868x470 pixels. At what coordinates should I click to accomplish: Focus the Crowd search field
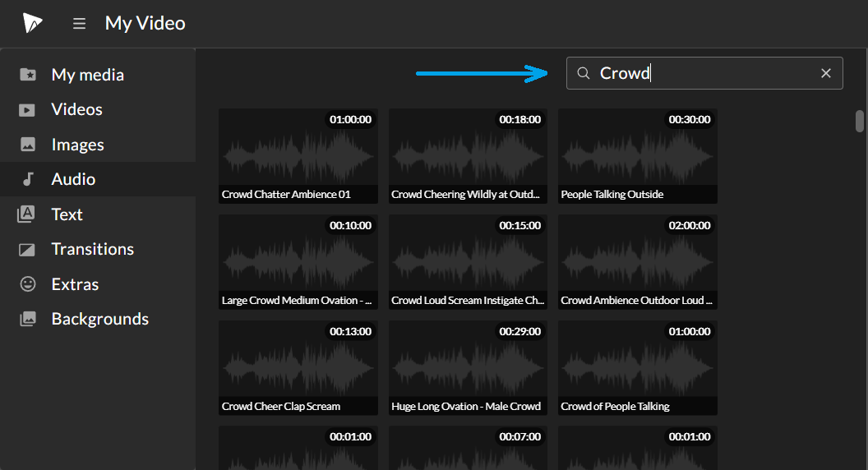point(704,73)
